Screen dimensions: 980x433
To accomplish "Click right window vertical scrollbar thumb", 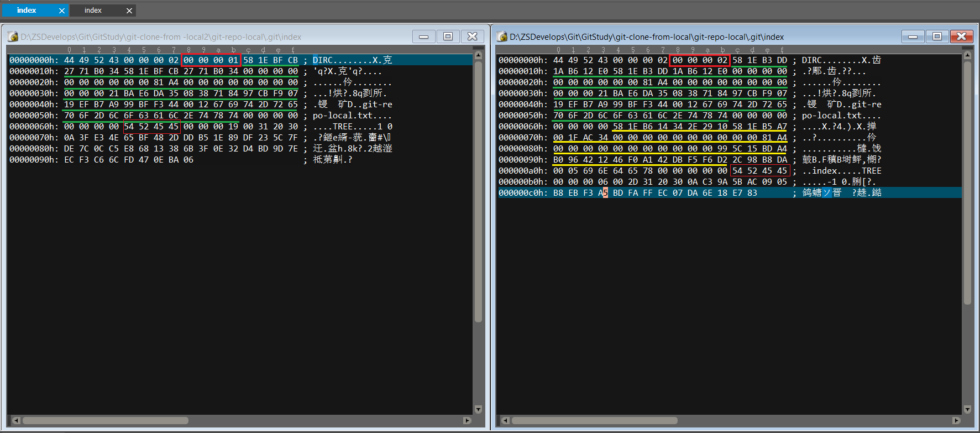I will click(x=967, y=182).
